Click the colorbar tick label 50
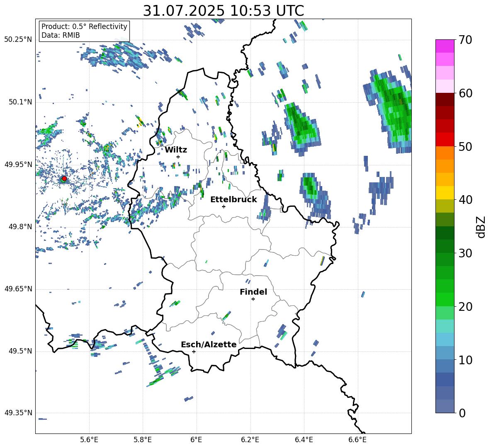The height and width of the screenshot is (448, 491). (x=465, y=147)
